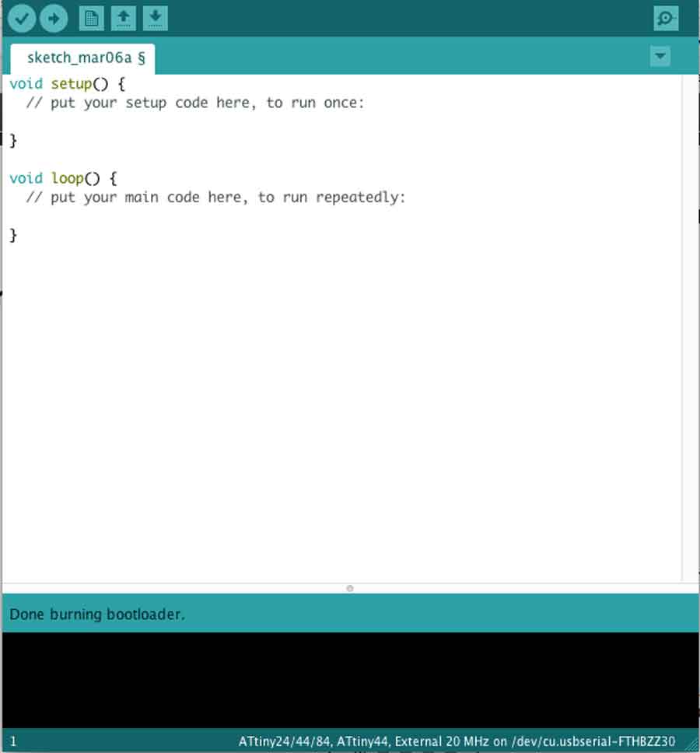Click the closing brace after loop function
The image size is (700, 753).
coord(13,235)
